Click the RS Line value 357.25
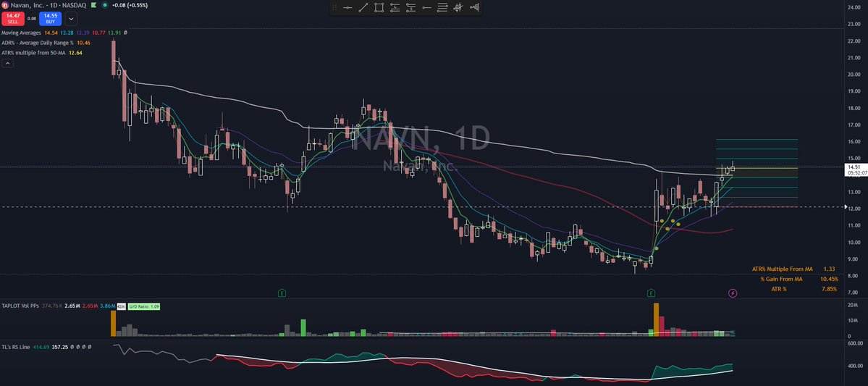Image resolution: width=868 pixels, height=386 pixels. pos(60,347)
